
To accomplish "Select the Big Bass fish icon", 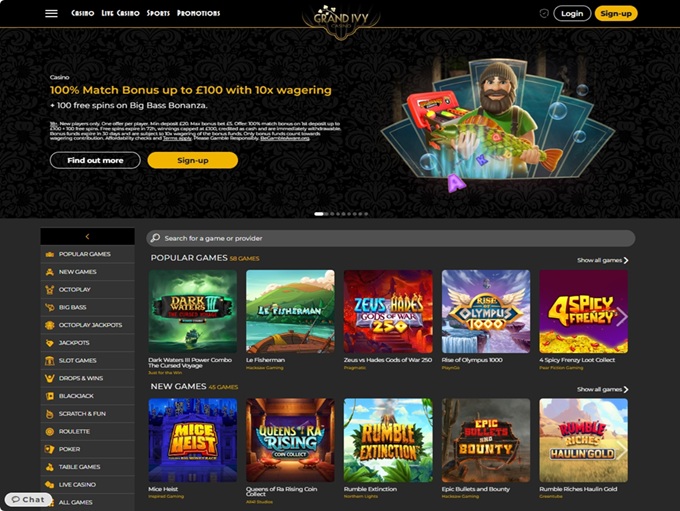I will tap(49, 307).
